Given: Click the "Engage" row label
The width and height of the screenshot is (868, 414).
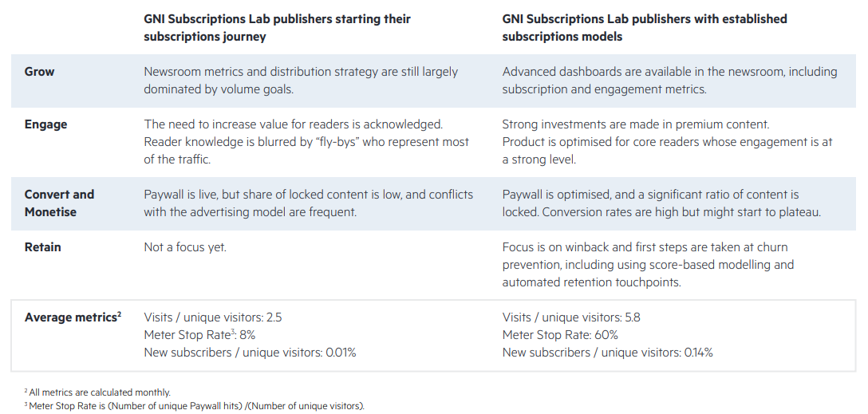Looking at the screenshot, I should click(x=45, y=124).
